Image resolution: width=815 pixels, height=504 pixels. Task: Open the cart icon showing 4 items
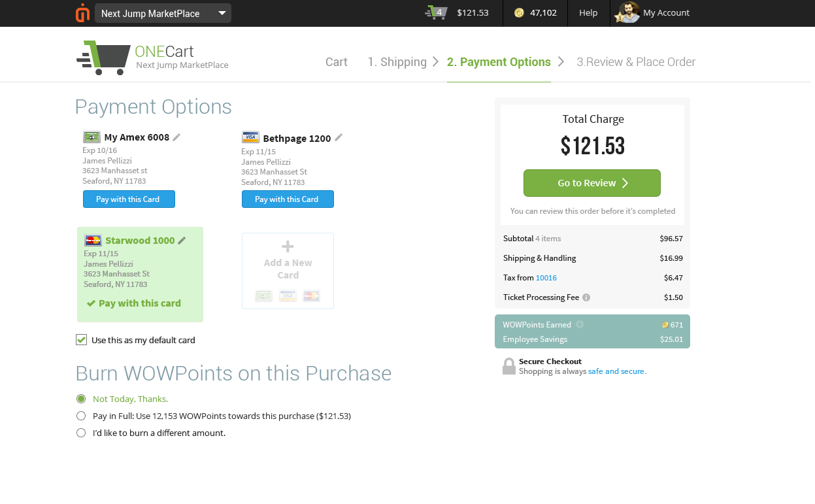point(436,12)
